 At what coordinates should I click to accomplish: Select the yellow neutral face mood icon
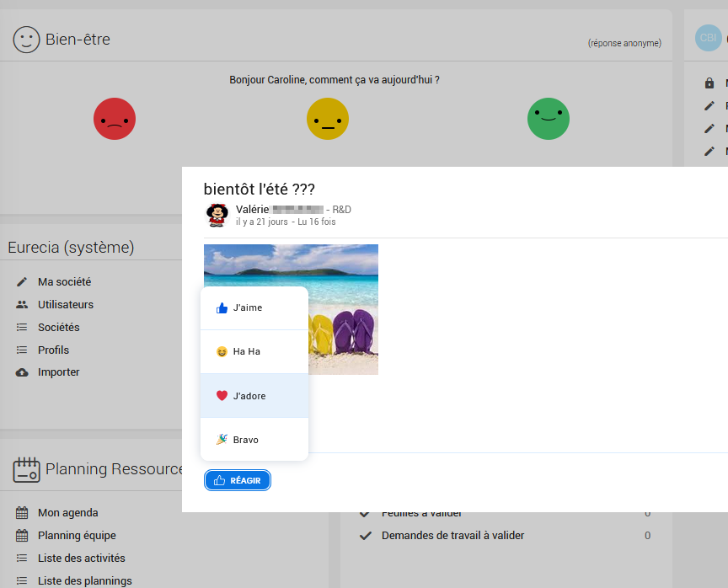tap(328, 119)
